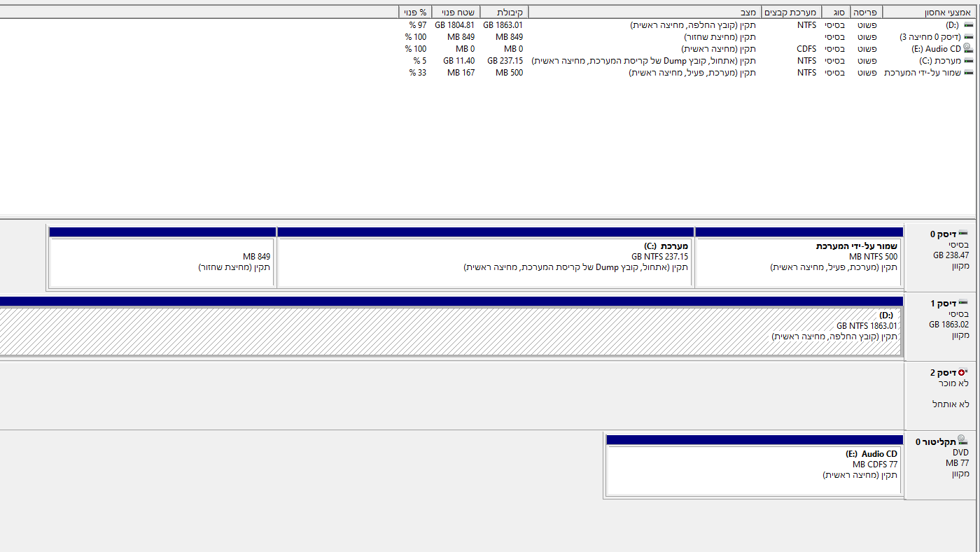The image size is (980, 552).
Task: Click the תקליטור 0 drive label
Action: (935, 441)
